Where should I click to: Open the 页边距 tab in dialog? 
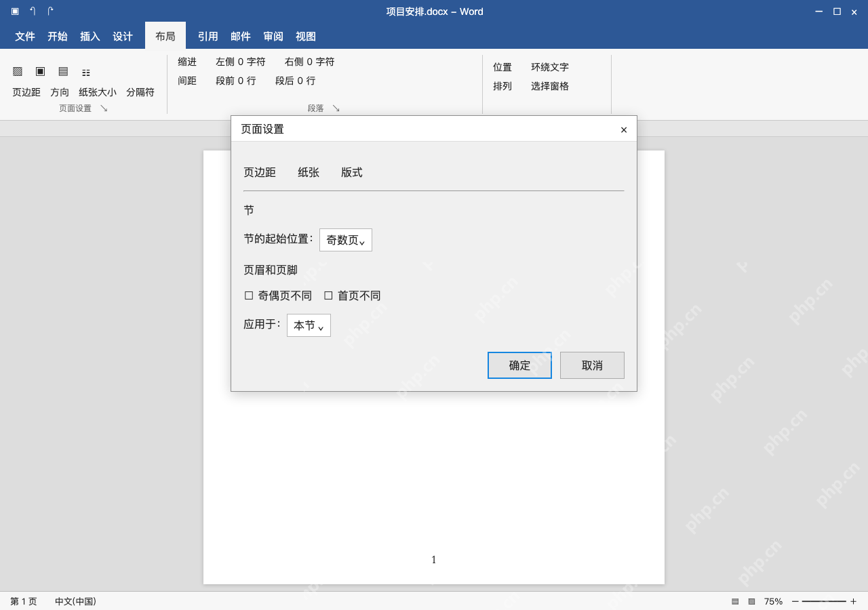pos(260,172)
